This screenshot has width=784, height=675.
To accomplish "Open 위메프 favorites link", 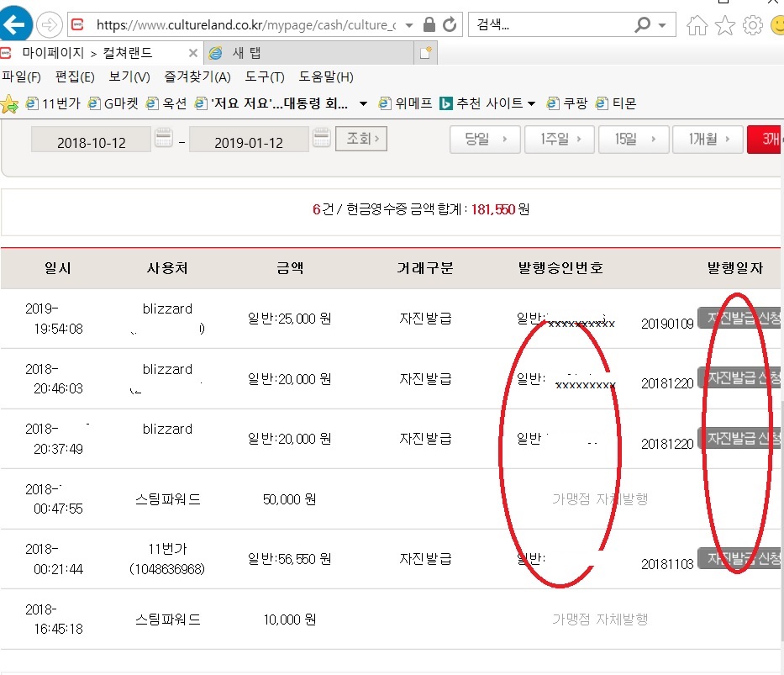I will pyautogui.click(x=406, y=103).
